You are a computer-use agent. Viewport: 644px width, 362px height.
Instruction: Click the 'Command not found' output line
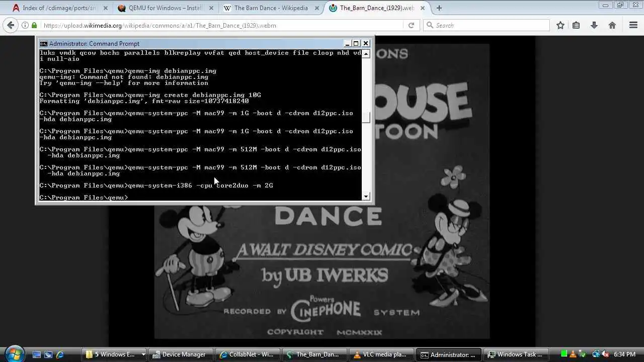tap(124, 77)
